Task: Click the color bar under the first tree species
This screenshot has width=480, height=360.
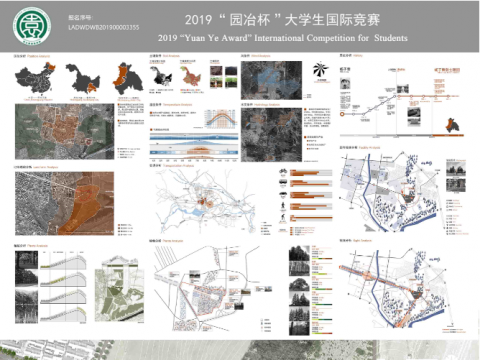Action: pyautogui.click(x=322, y=258)
